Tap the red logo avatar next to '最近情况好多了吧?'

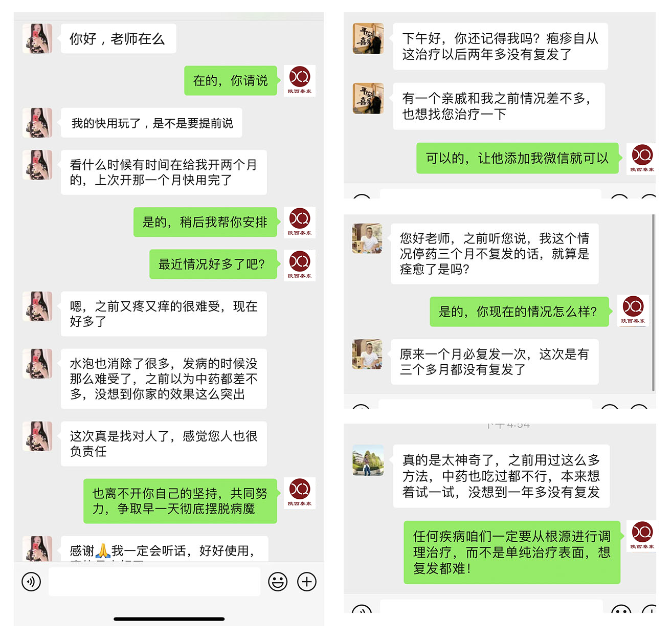pos(300,264)
